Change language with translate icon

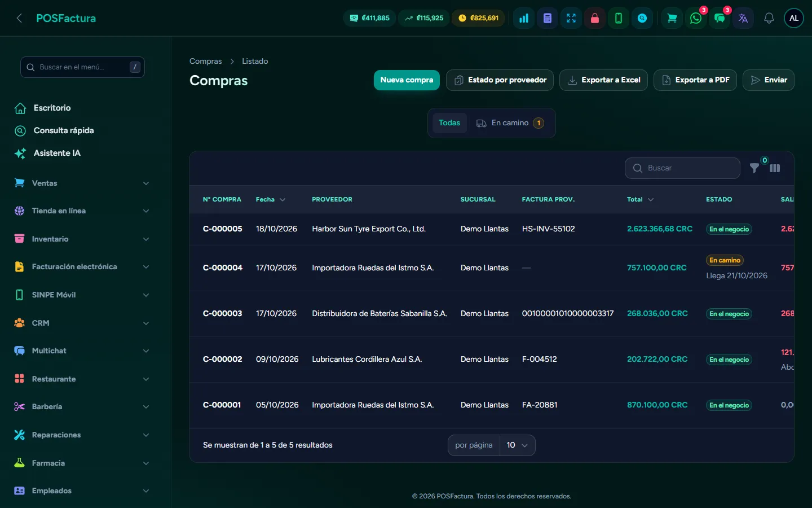[743, 18]
